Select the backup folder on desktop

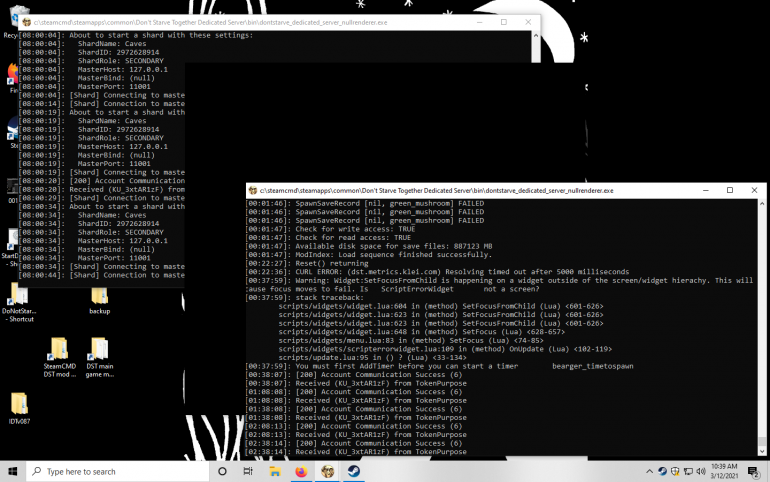click(x=99, y=300)
